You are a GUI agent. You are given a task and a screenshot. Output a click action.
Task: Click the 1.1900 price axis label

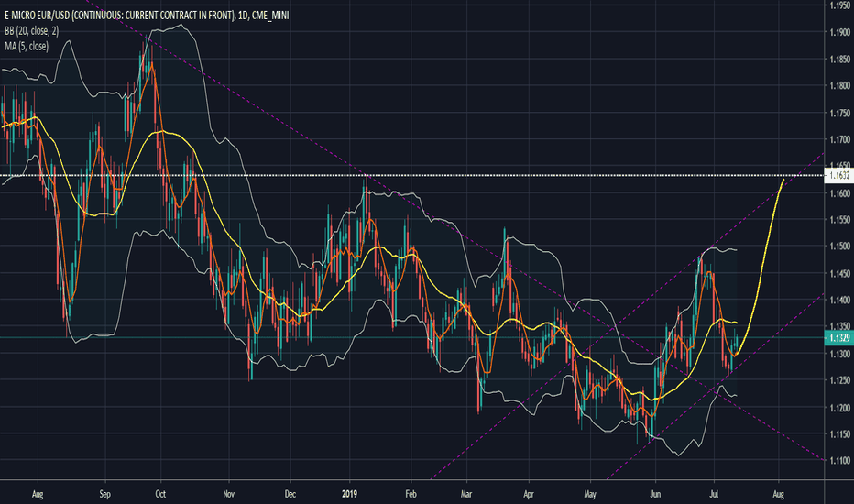click(x=840, y=32)
